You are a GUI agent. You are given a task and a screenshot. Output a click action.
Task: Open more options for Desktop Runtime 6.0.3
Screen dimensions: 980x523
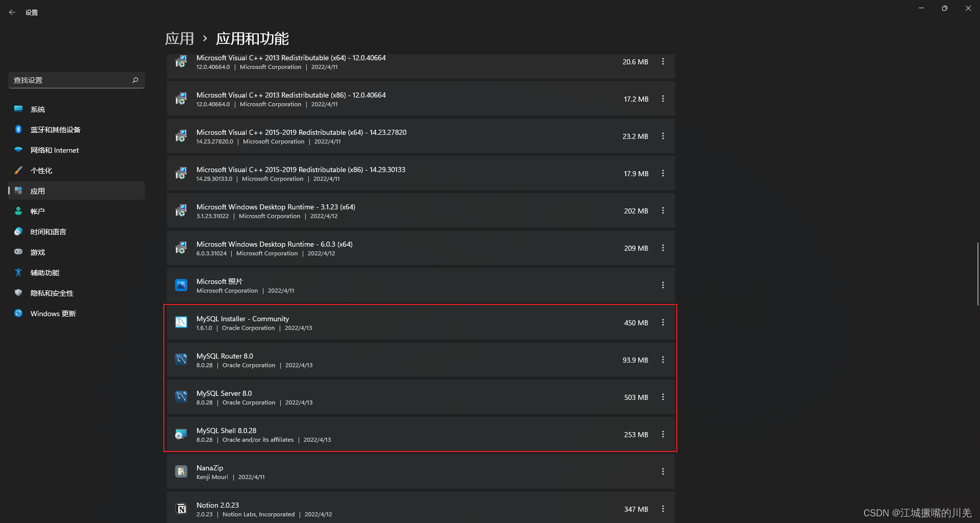[663, 248]
